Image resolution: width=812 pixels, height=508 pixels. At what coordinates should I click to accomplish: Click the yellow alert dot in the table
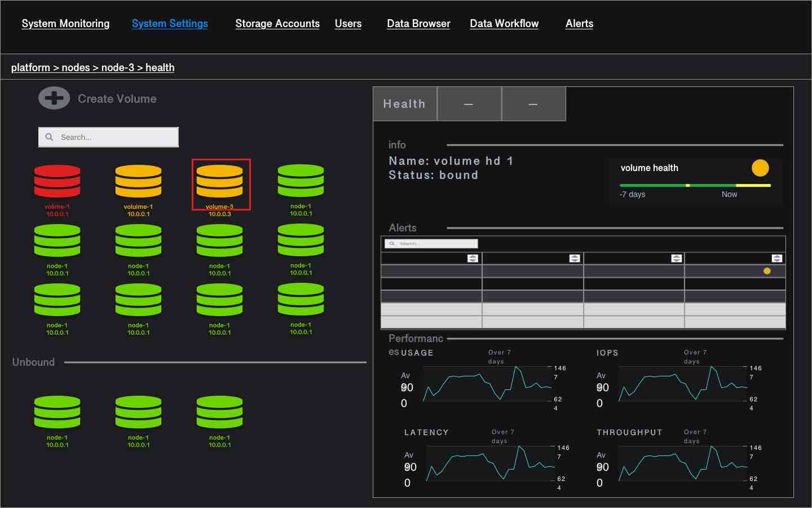click(767, 271)
